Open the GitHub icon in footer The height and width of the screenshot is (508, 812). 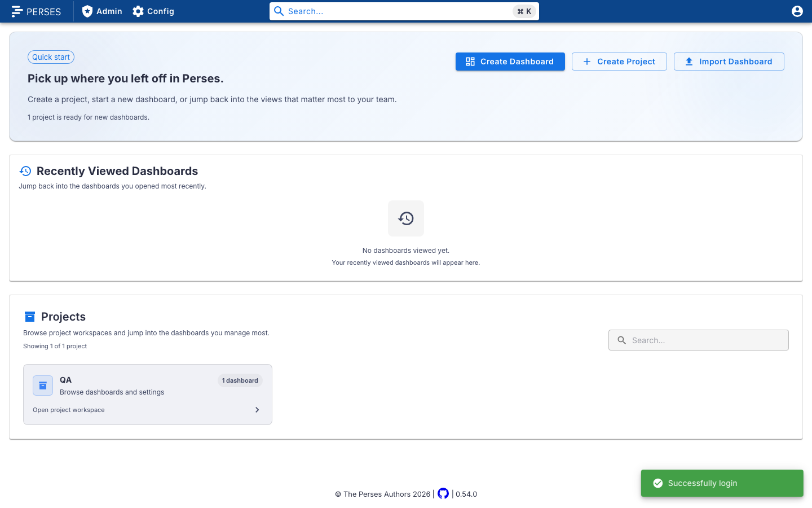(443, 493)
